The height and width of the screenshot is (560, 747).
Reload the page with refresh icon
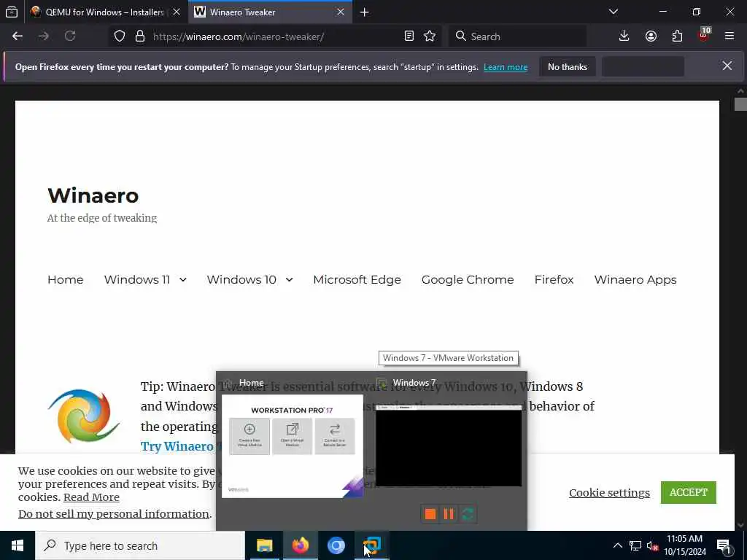click(x=70, y=36)
